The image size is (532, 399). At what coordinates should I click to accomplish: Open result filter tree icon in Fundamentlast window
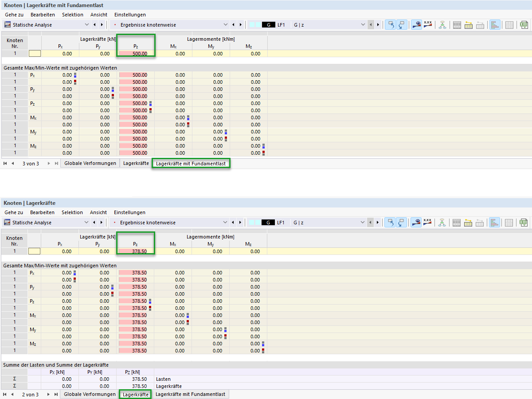442,25
